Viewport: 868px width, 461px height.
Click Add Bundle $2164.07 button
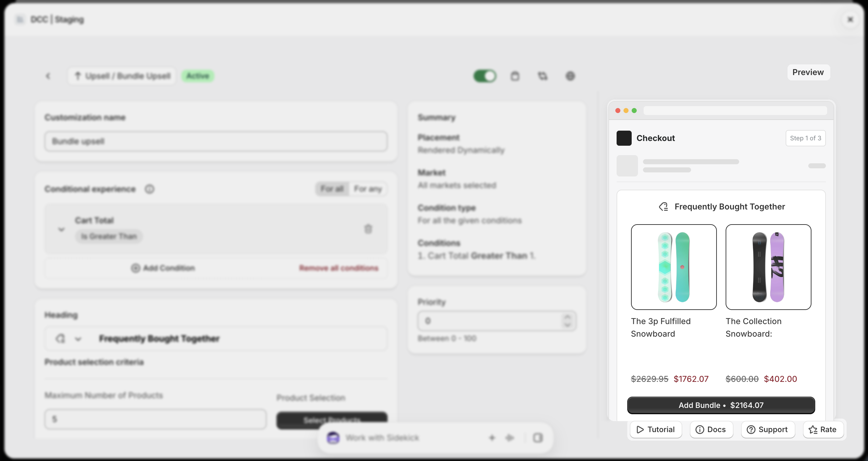721,405
